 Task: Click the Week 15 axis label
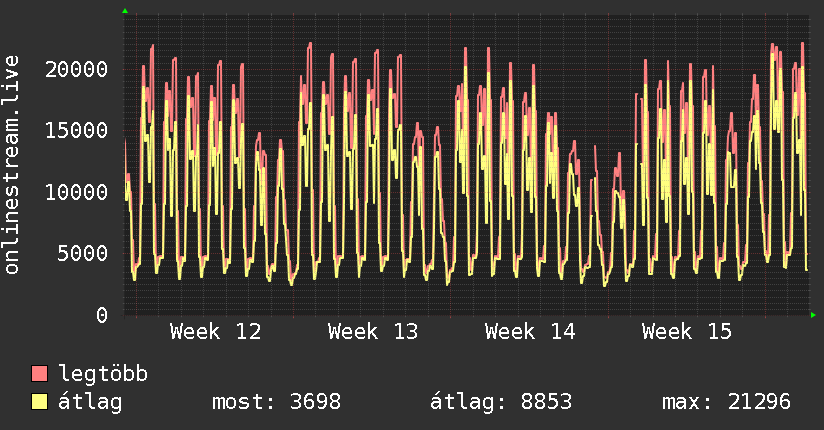click(687, 332)
